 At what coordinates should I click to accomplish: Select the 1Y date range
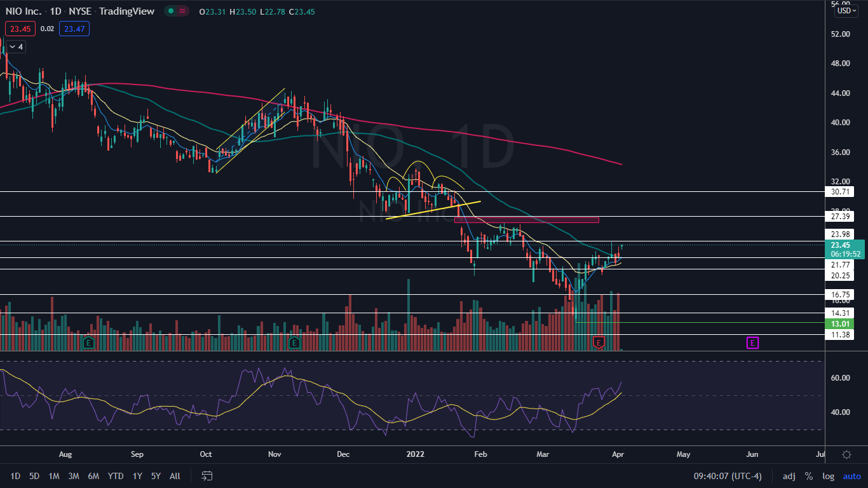coord(137,476)
